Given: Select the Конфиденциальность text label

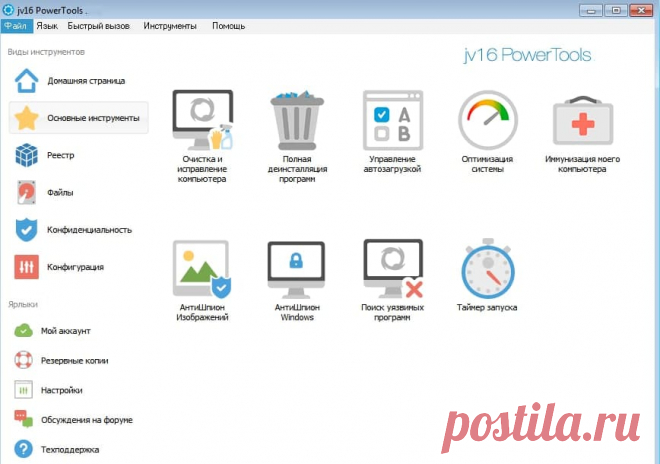Looking at the screenshot, I should [x=89, y=230].
